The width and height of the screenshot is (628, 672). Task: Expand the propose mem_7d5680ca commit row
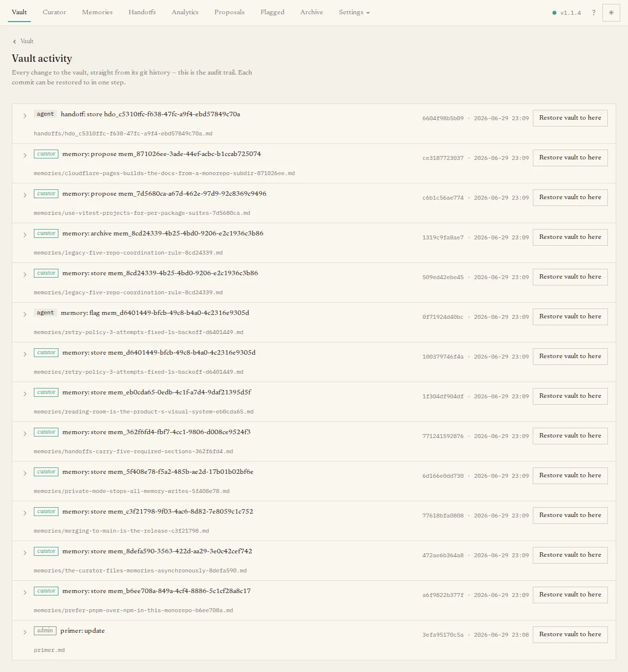pos(25,195)
